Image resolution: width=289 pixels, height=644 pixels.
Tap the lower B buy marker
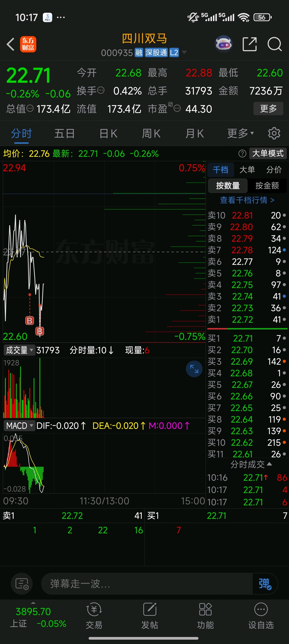40,331
